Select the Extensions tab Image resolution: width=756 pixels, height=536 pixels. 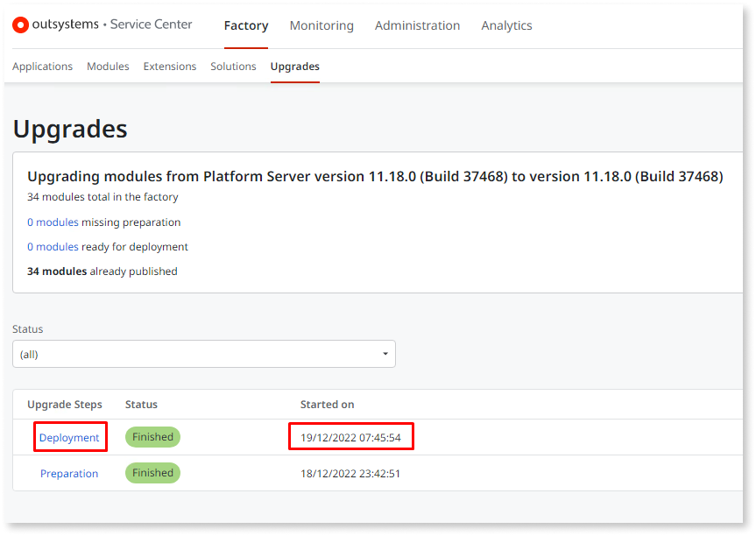169,66
